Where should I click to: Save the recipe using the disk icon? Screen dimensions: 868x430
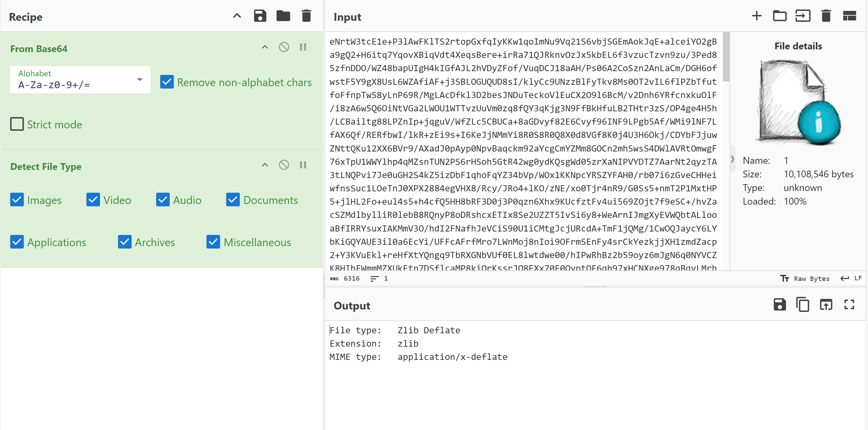pos(260,16)
